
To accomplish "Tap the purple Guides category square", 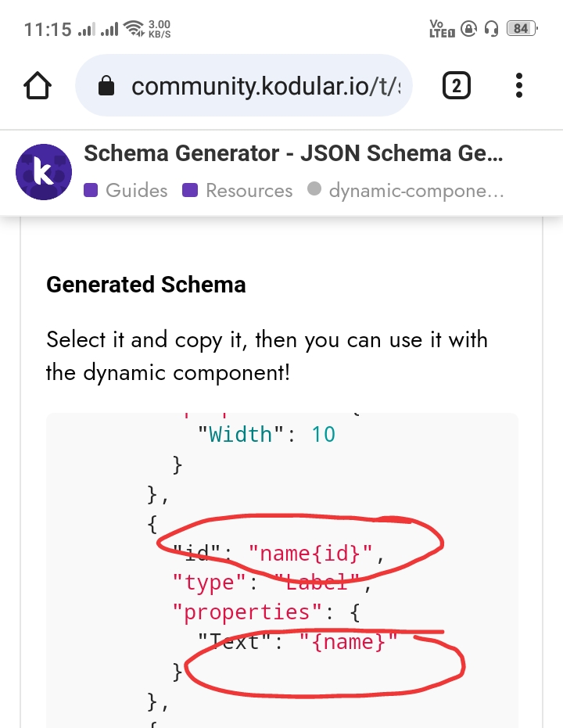I will click(91, 190).
